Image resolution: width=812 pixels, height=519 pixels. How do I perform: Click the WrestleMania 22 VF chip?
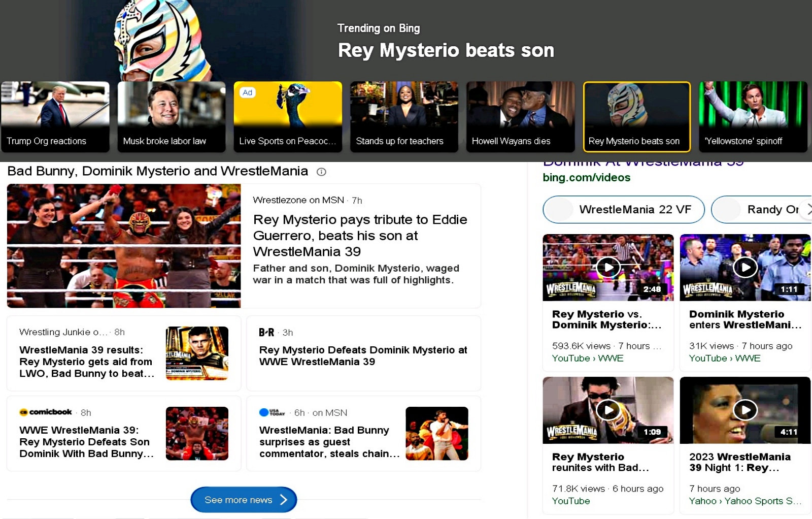(624, 209)
